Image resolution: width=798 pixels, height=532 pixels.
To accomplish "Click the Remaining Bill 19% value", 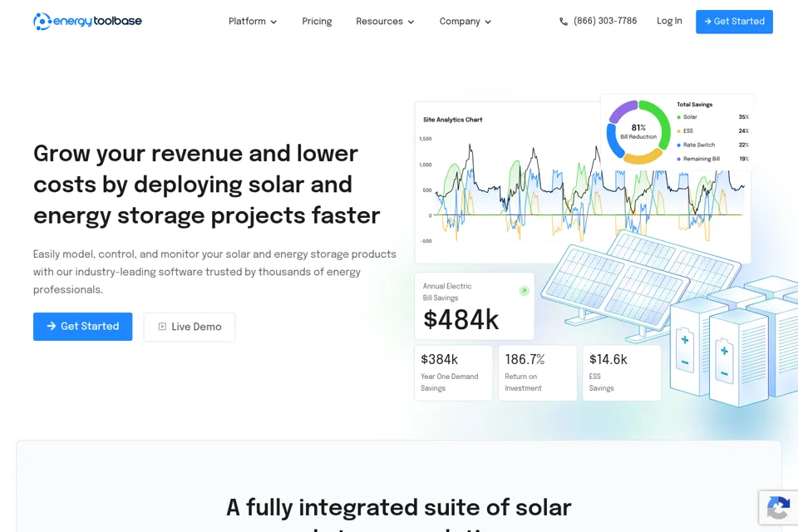I will click(743, 160).
